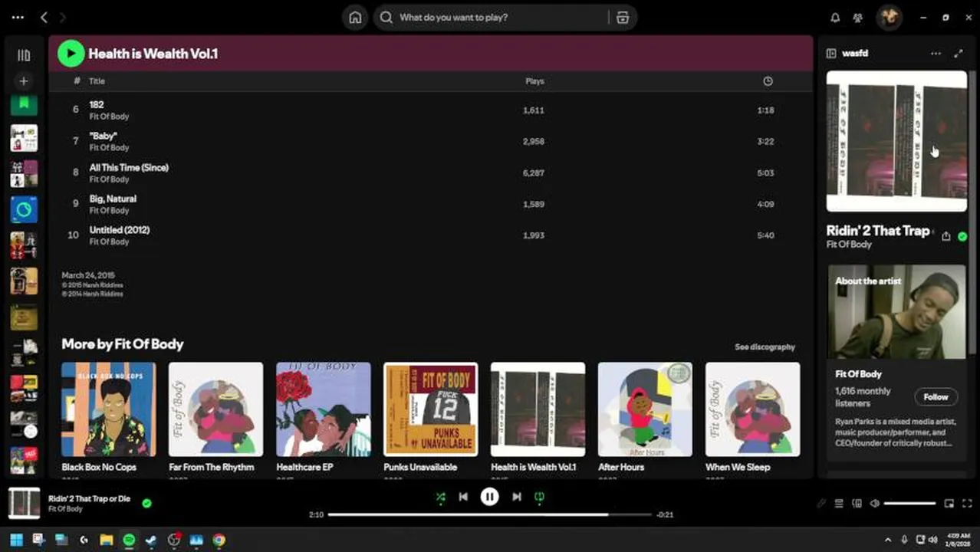This screenshot has height=552, width=980.
Task: Click the album art thumbnail in the player bar
Action: [x=24, y=504]
